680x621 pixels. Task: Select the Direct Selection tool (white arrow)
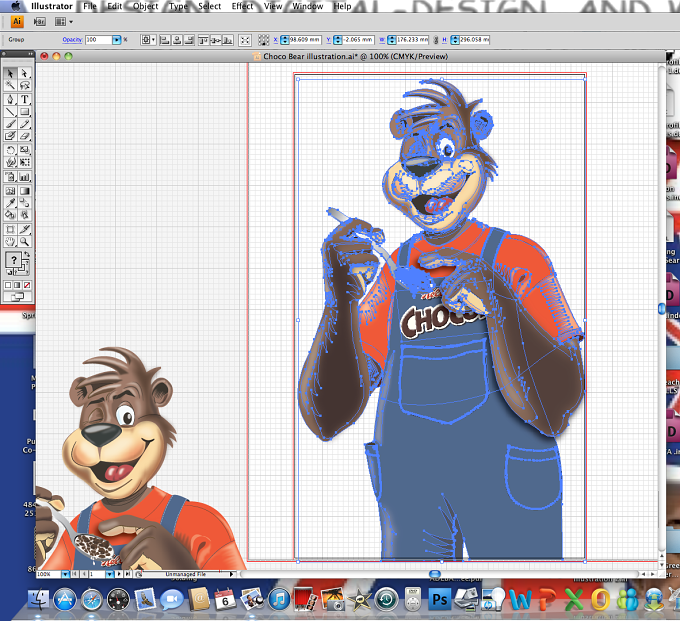24,73
